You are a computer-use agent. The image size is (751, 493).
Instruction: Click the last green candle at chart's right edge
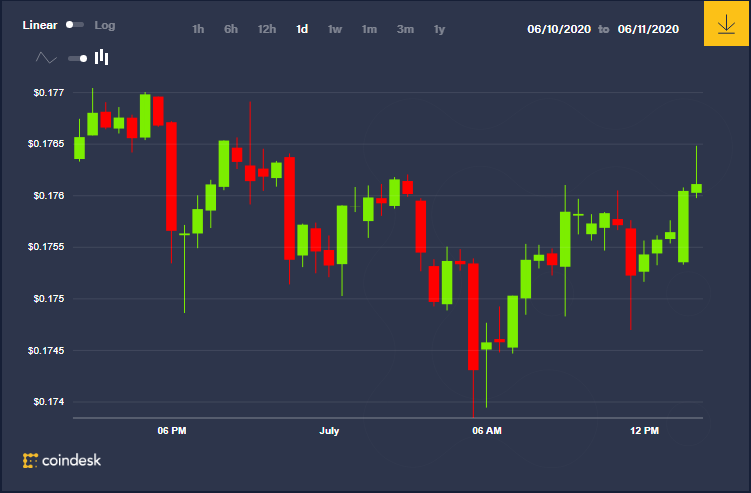[x=696, y=188]
